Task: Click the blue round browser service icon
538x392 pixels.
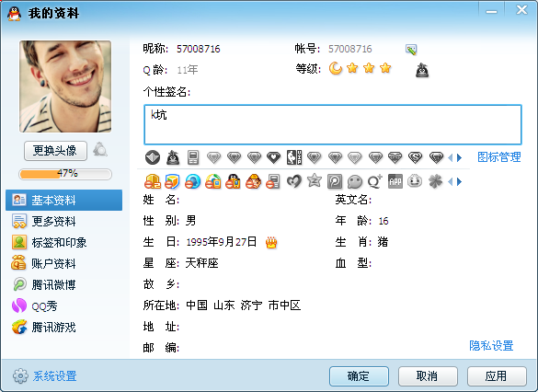Action: pyautogui.click(x=192, y=181)
